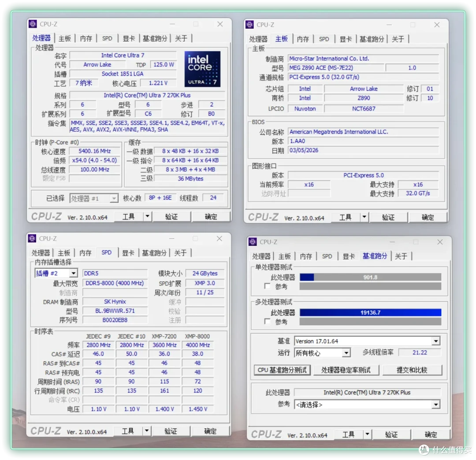Image resolution: width=476 pixels, height=460 pixels.
Task: Click the CPU-Z app icon in the SPD window title bar
Action: pos(32,238)
